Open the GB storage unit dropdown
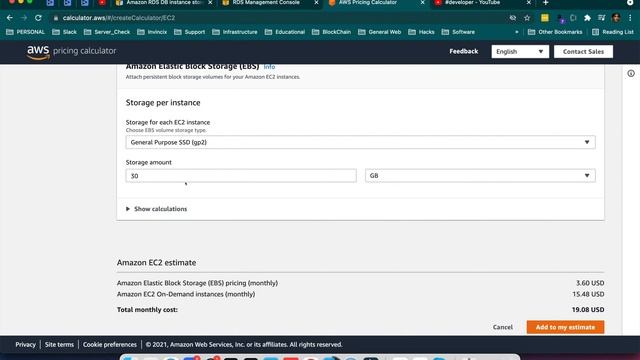The width and height of the screenshot is (640, 360). click(480, 176)
